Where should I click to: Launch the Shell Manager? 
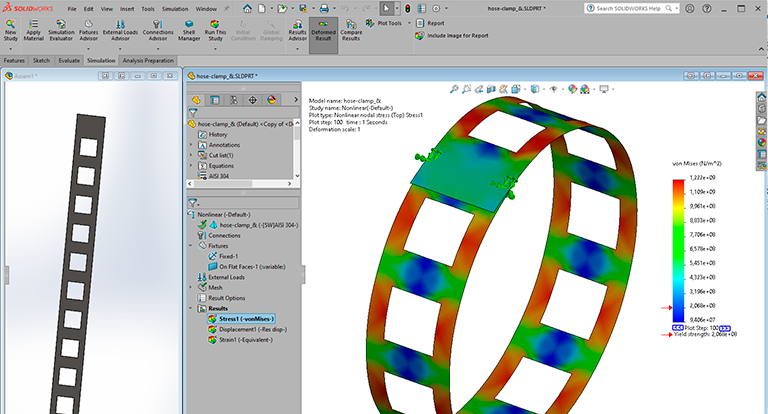tap(187, 24)
